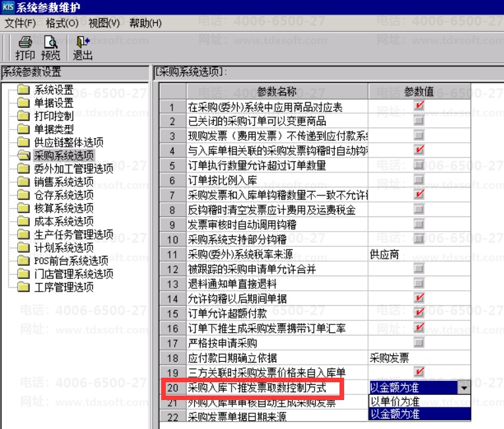Click dropdown arrow of row 20 value

pyautogui.click(x=464, y=388)
